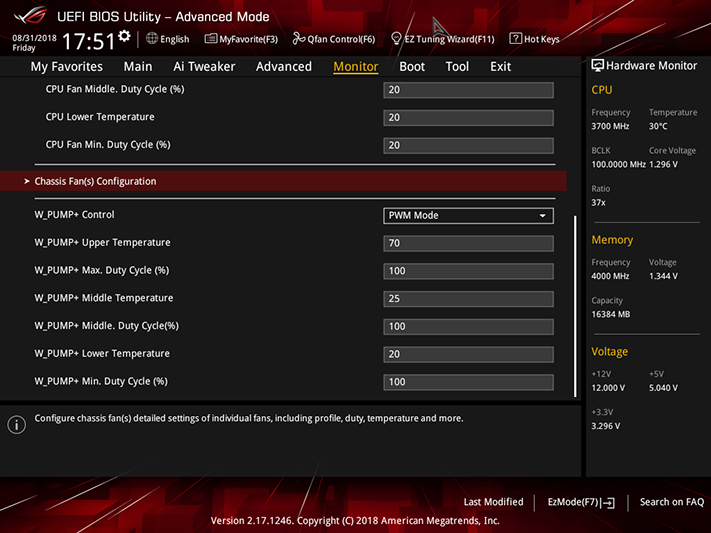
Task: Open Hot Keys question mark icon
Action: 515,39
